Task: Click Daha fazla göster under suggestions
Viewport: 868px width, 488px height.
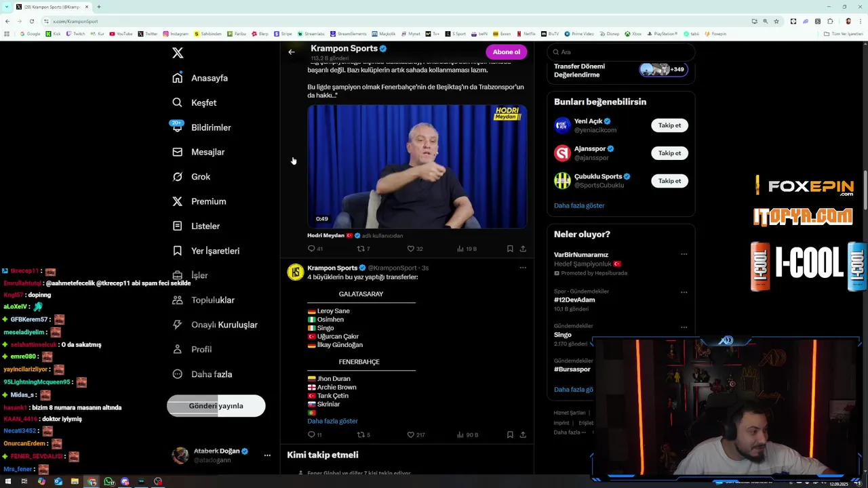Action: pyautogui.click(x=579, y=205)
